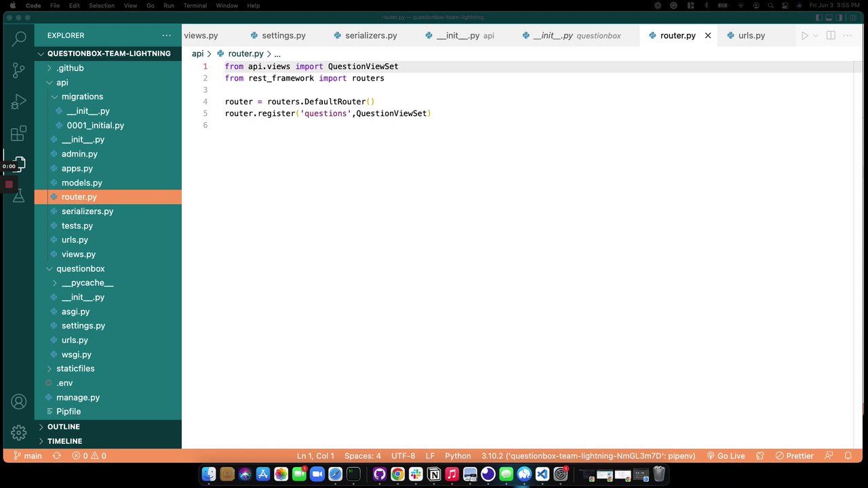
Task: Open Google Chrome from the Dock
Action: coord(397,474)
